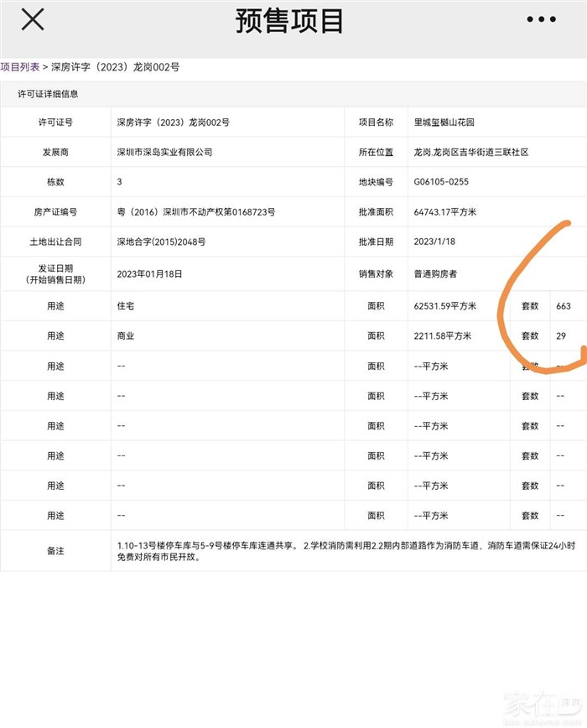Select the plot number G06105-0255
This screenshot has height=728, width=587.
point(441,182)
